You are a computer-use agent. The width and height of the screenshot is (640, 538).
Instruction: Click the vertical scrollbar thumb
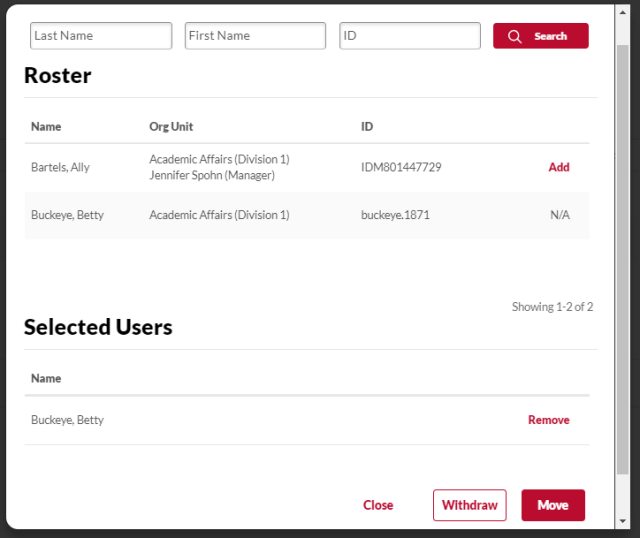pyautogui.click(x=622, y=260)
